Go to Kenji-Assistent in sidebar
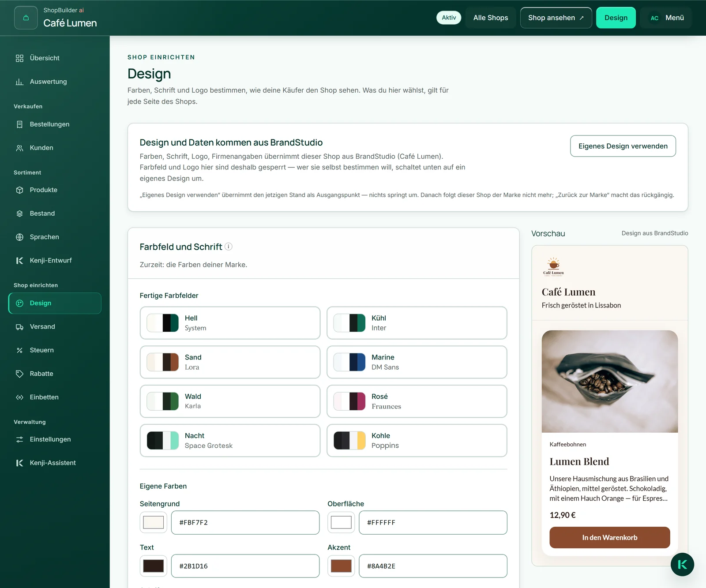Screen dimensions: 706x588 click(55, 463)
